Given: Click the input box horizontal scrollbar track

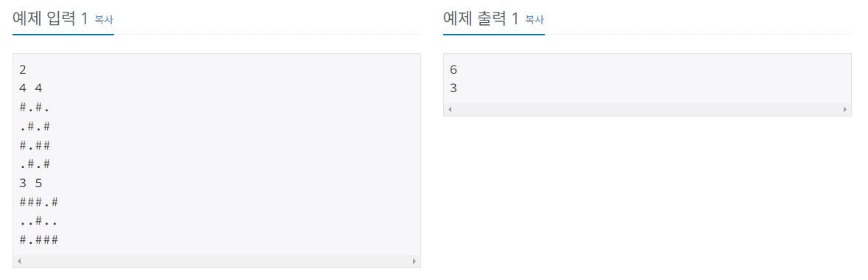Looking at the screenshot, I should coord(216,261).
